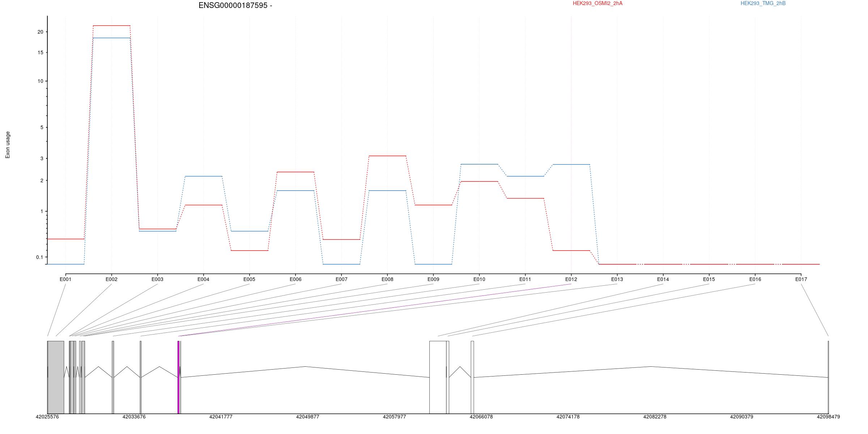The height and width of the screenshot is (434, 868).
Task: Click genomic coordinate 42098479
Action: pos(828,417)
